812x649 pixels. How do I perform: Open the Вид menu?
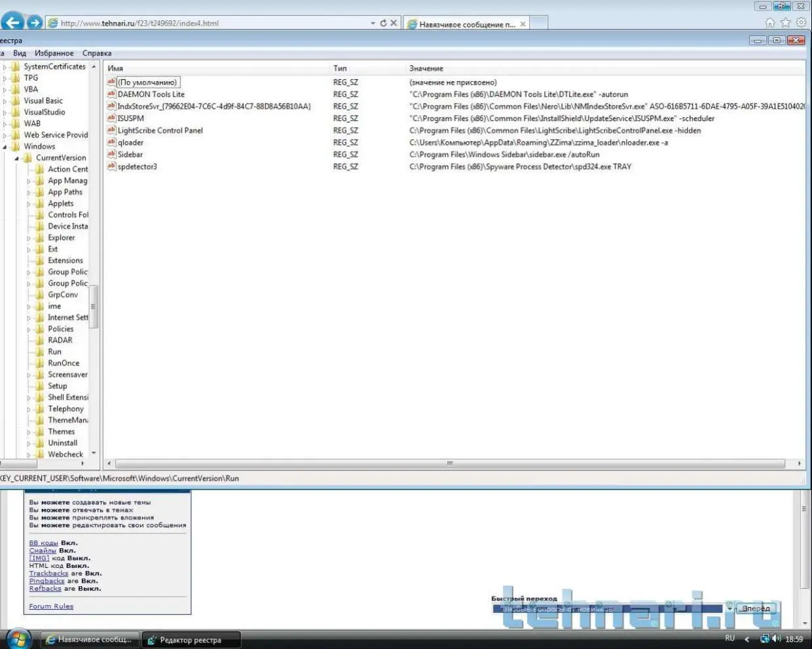20,53
